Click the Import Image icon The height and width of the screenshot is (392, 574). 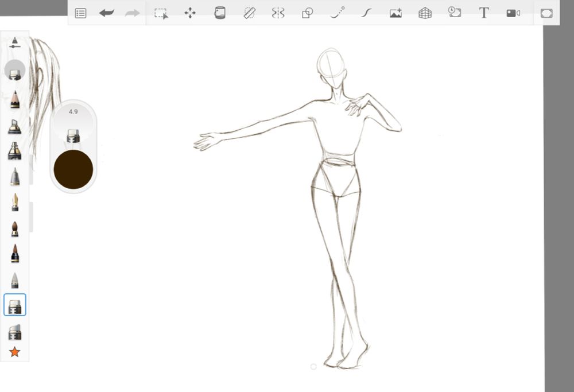point(395,13)
